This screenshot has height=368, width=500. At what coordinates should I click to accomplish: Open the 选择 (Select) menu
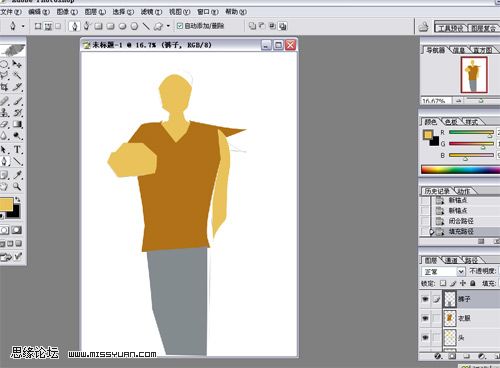pos(123,12)
